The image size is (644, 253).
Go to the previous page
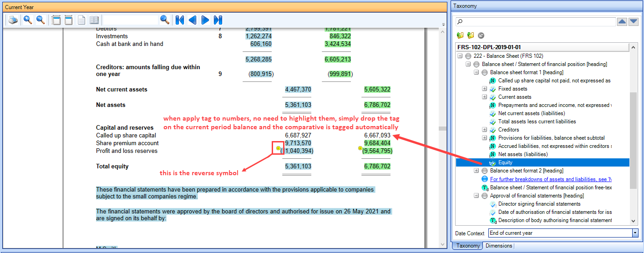coord(193,20)
